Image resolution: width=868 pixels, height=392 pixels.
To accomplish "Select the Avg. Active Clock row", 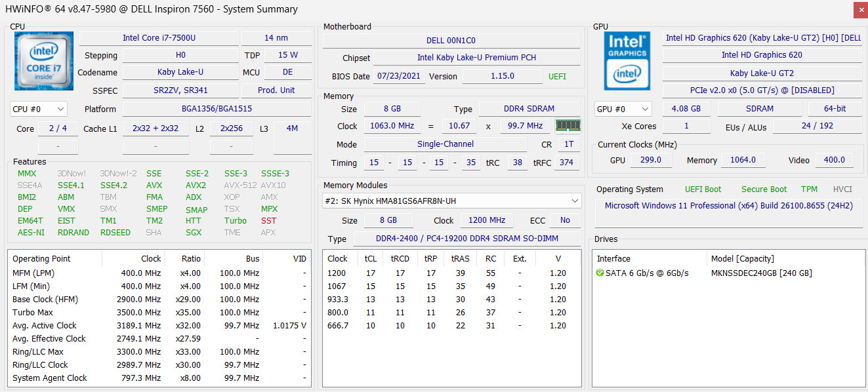I will click(x=159, y=326).
